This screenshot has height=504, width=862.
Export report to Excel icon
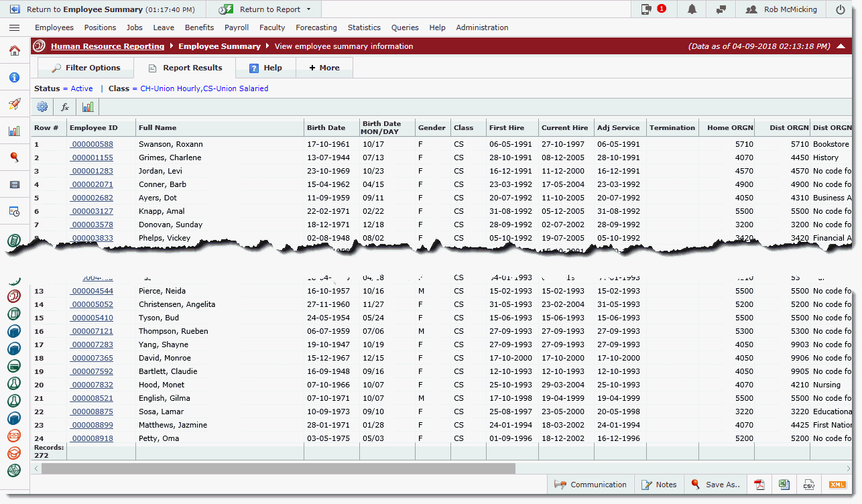point(784,485)
